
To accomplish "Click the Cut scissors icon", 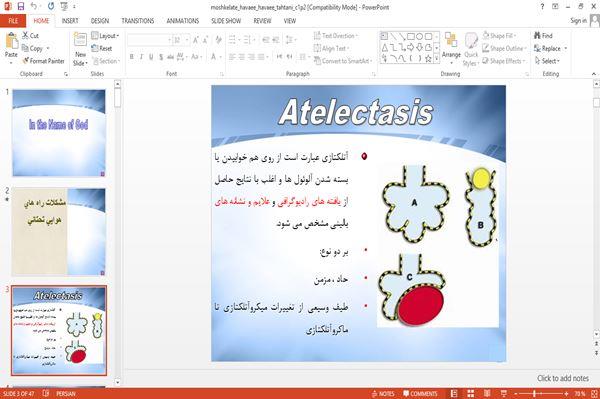I will (x=25, y=36).
